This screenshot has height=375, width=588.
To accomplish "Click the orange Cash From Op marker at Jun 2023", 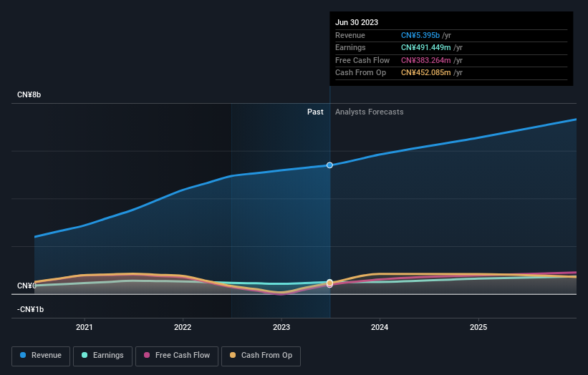I will [x=329, y=283].
